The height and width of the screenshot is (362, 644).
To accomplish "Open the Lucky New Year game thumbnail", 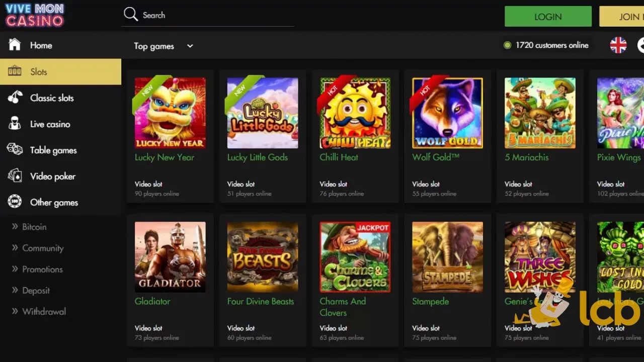I will [170, 113].
